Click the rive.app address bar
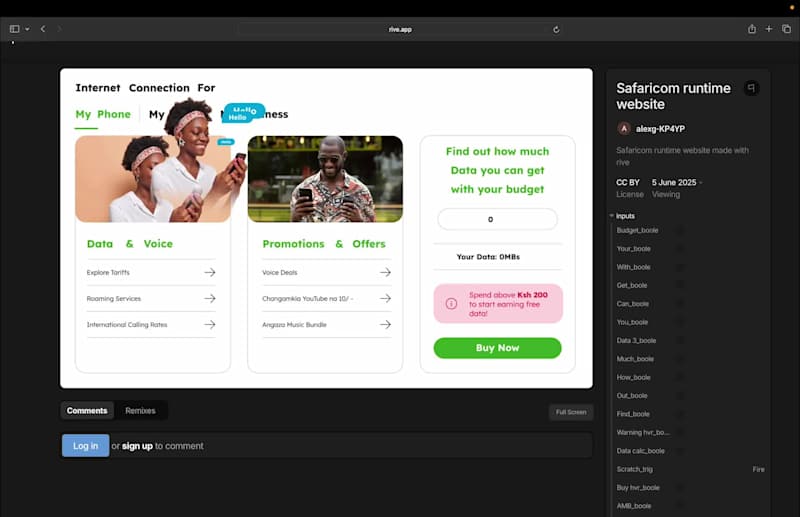Screen dimensions: 800x517 coord(400,30)
